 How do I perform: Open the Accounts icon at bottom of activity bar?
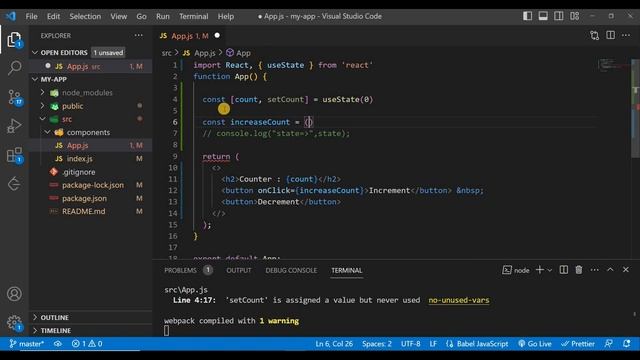click(x=14, y=294)
